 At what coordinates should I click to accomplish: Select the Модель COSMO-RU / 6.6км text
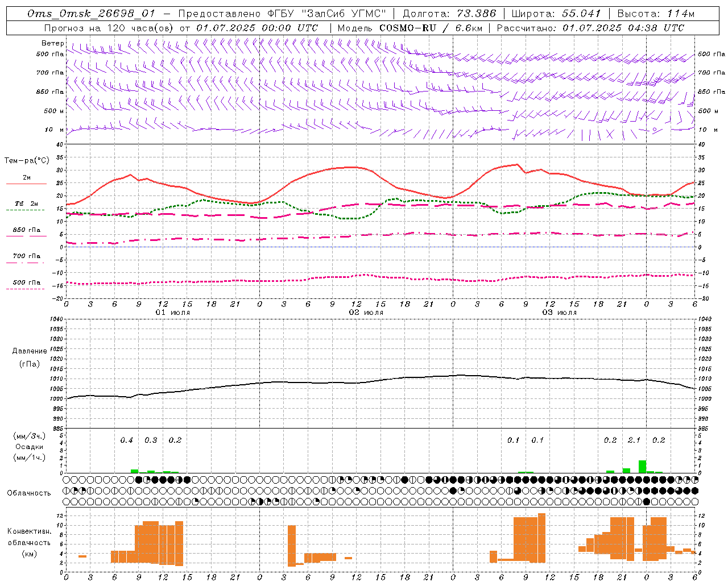(x=409, y=28)
